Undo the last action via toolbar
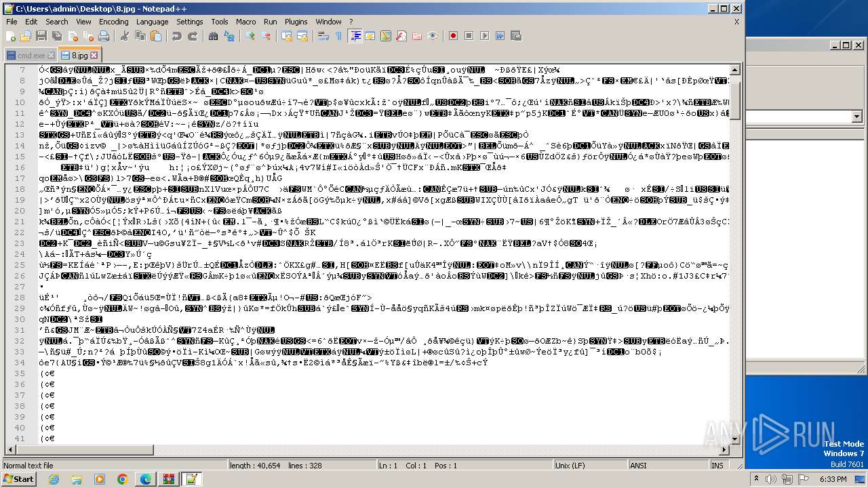Image resolution: width=868 pixels, height=488 pixels. [x=177, y=36]
